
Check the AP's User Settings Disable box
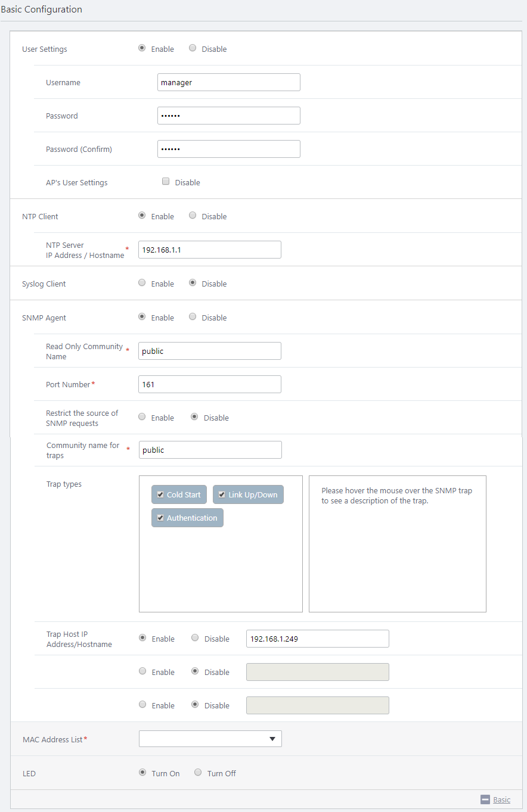pos(166,182)
